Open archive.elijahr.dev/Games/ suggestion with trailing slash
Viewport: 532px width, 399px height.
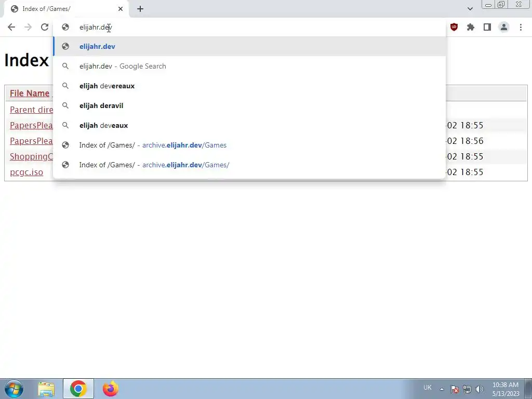(249, 165)
